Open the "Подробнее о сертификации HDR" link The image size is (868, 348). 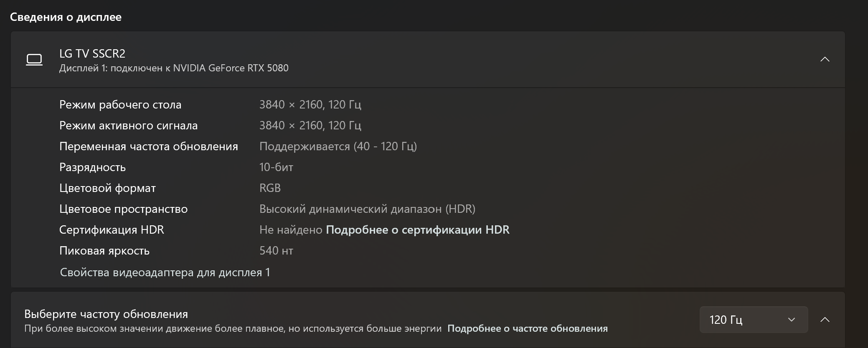[x=417, y=230]
